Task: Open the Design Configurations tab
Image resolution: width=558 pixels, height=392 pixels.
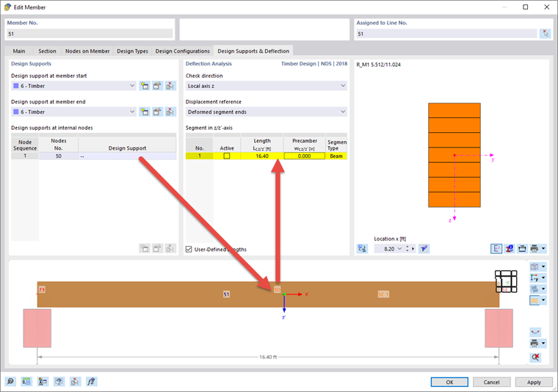Action: coord(183,51)
